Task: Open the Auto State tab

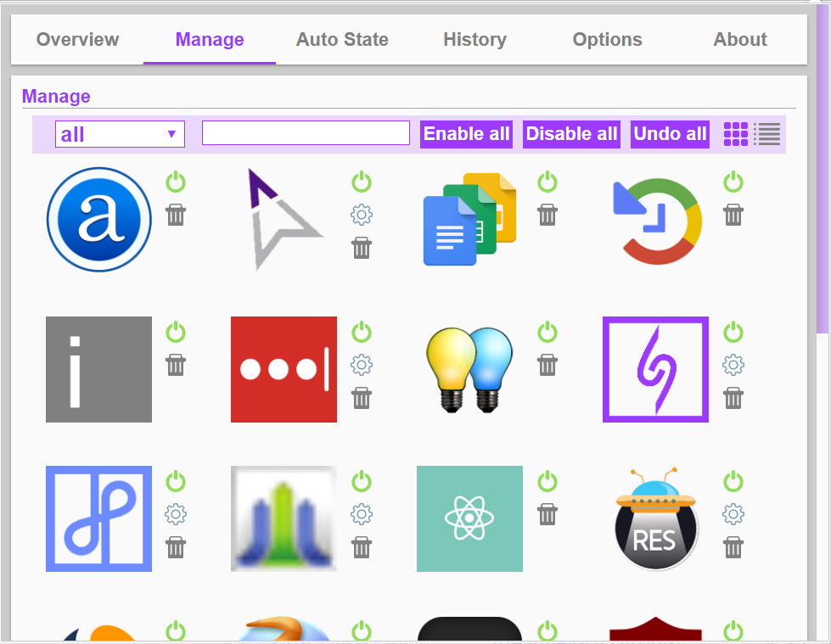Action: coord(342,39)
